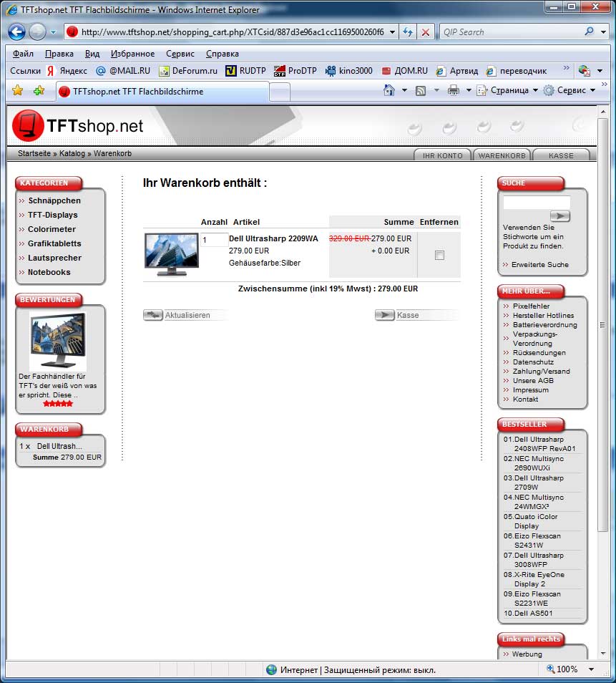This screenshot has width=616, height=683.
Task: Open the Избранное menu
Action: [133, 54]
